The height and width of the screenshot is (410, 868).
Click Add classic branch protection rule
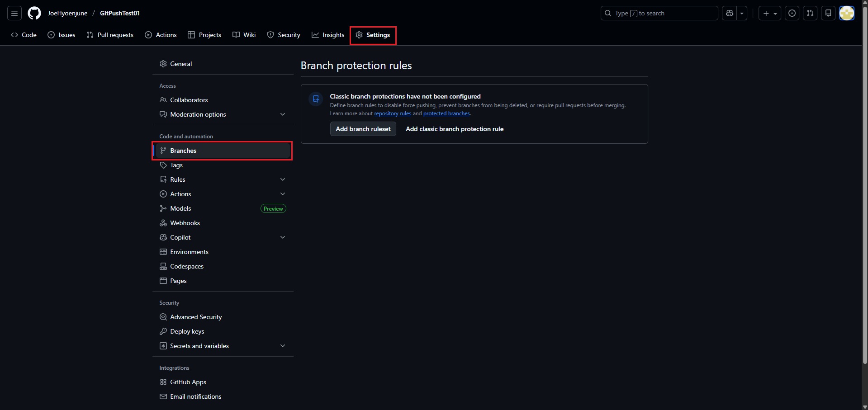point(455,129)
